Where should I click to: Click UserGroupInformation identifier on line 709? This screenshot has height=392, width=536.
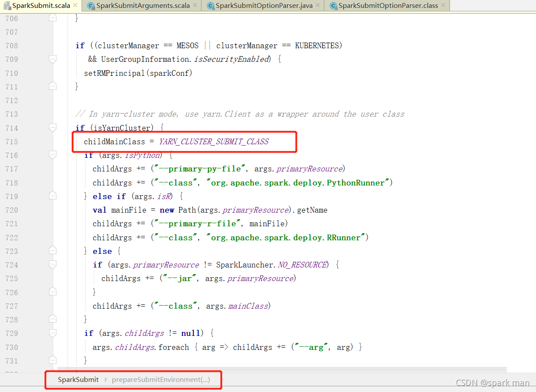(145, 59)
